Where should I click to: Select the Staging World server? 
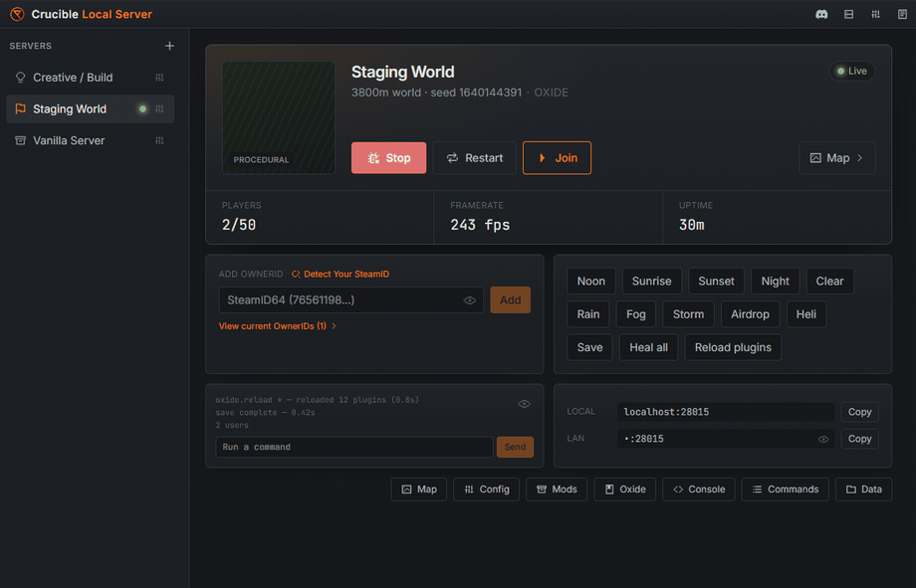pos(90,108)
